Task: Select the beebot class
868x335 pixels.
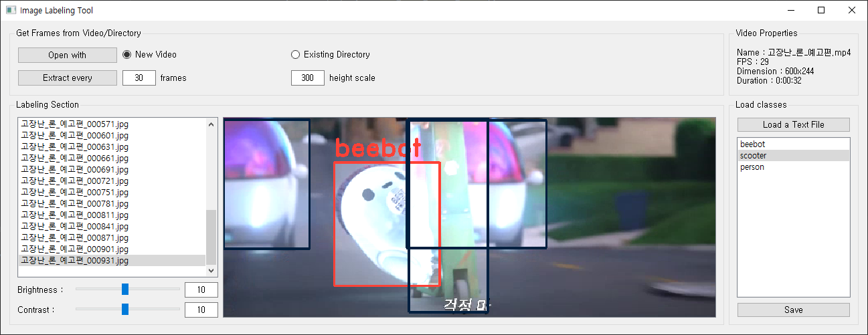Action: click(793, 144)
